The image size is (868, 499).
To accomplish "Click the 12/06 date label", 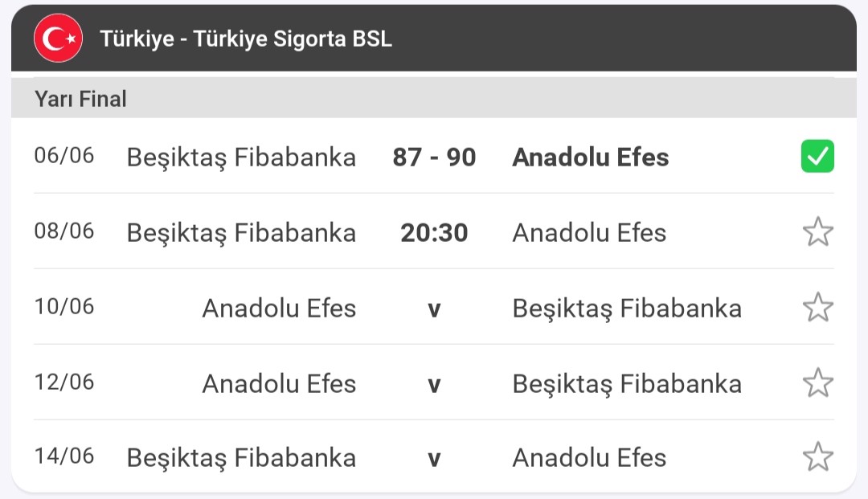I will [64, 382].
